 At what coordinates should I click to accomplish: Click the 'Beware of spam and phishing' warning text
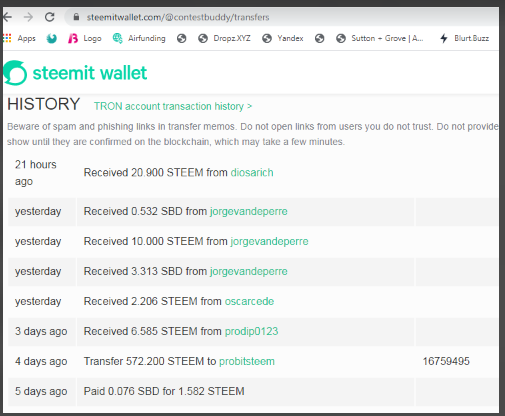(x=253, y=134)
